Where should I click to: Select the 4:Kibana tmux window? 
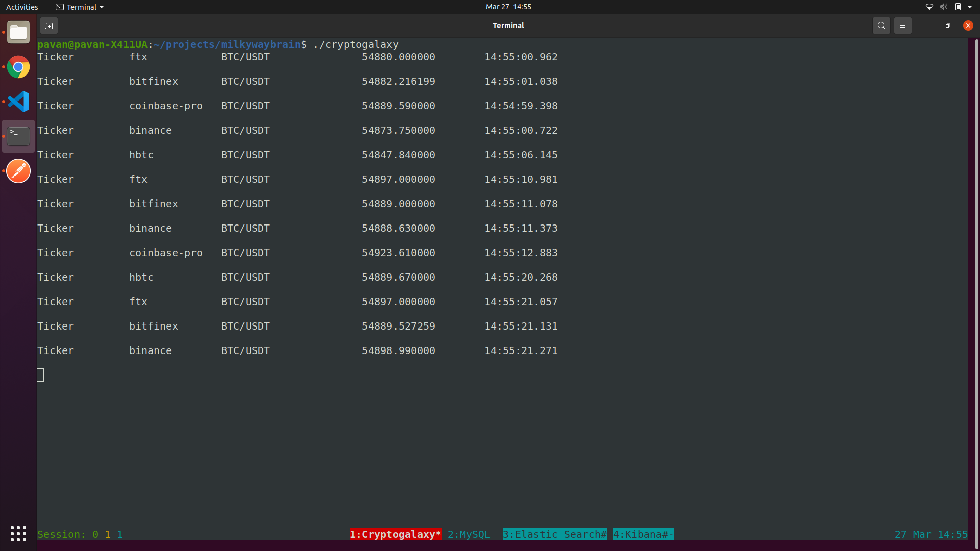pyautogui.click(x=643, y=534)
